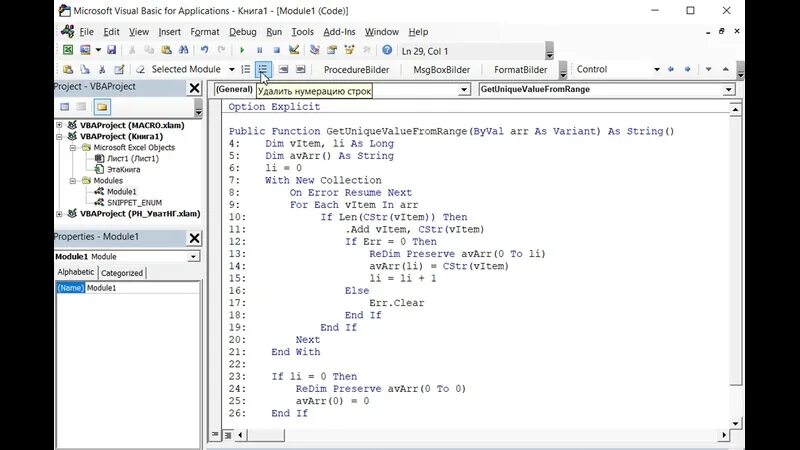Run the macro with green play icon

point(242,50)
